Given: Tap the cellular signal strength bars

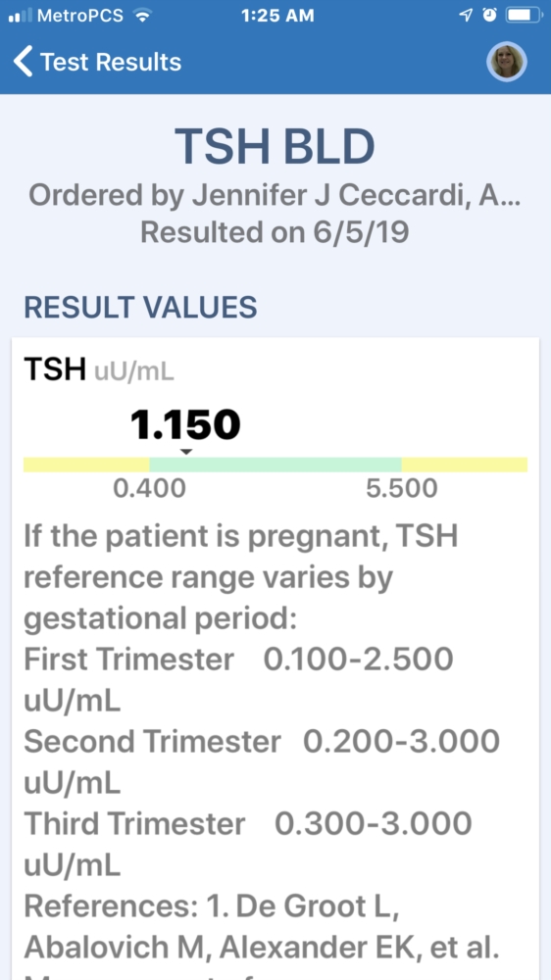Looking at the screenshot, I should tap(20, 16).
